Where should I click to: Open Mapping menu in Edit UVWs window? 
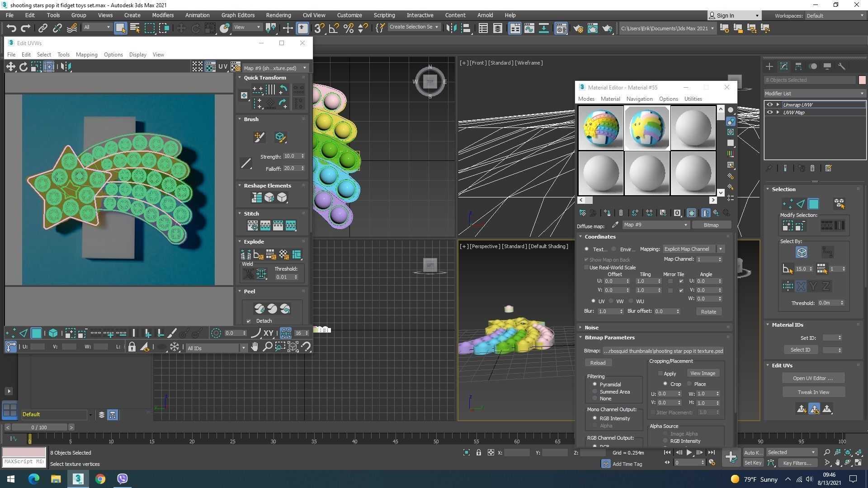pyautogui.click(x=86, y=55)
